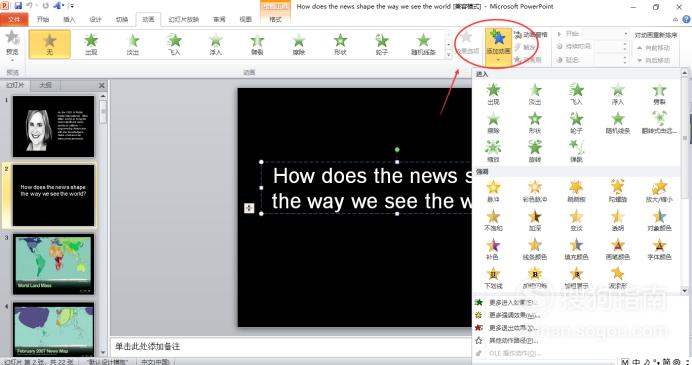The height and width of the screenshot is (365, 692).
Task: Select 无 (None) animation in ribbon gallery
Action: tap(49, 44)
